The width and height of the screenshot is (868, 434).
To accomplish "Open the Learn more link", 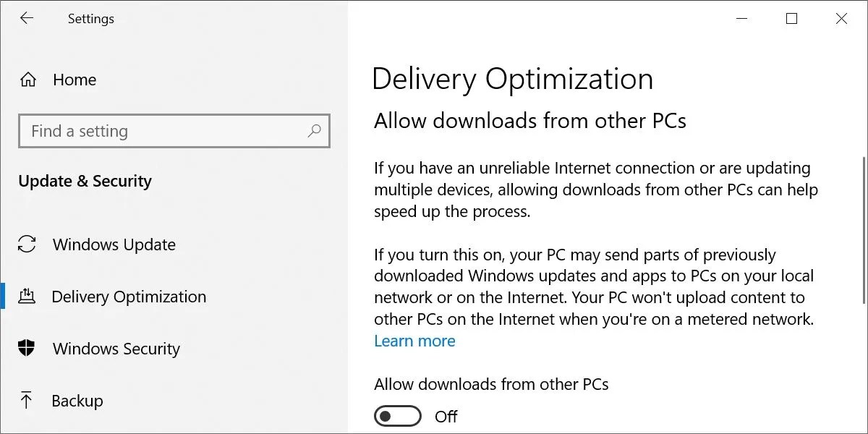I will click(414, 341).
